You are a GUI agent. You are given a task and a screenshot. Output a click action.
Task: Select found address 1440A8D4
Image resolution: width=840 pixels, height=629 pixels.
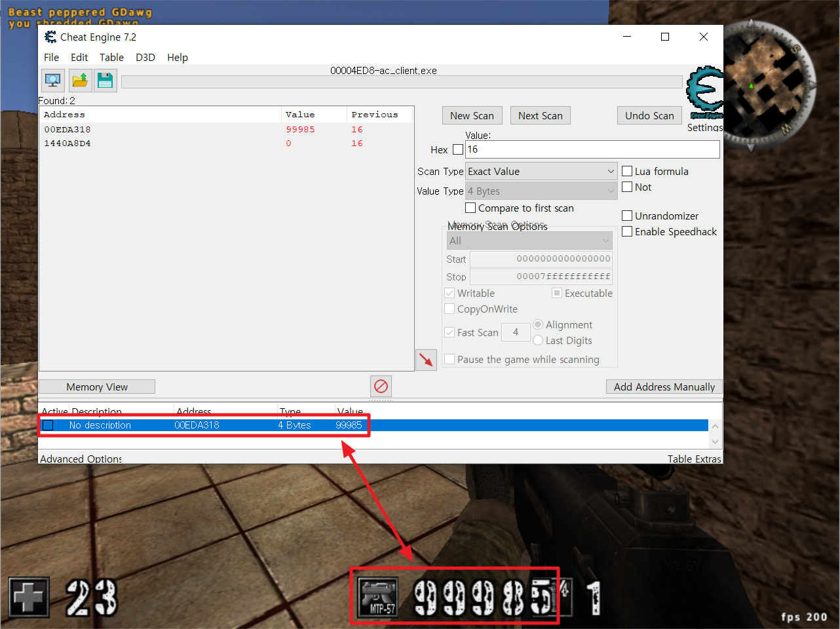point(226,143)
